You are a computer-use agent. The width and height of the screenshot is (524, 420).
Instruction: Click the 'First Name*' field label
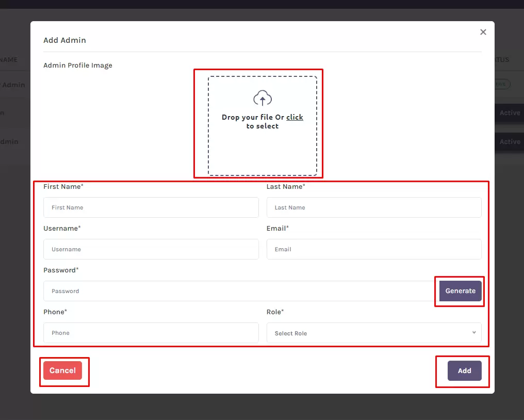pos(63,187)
